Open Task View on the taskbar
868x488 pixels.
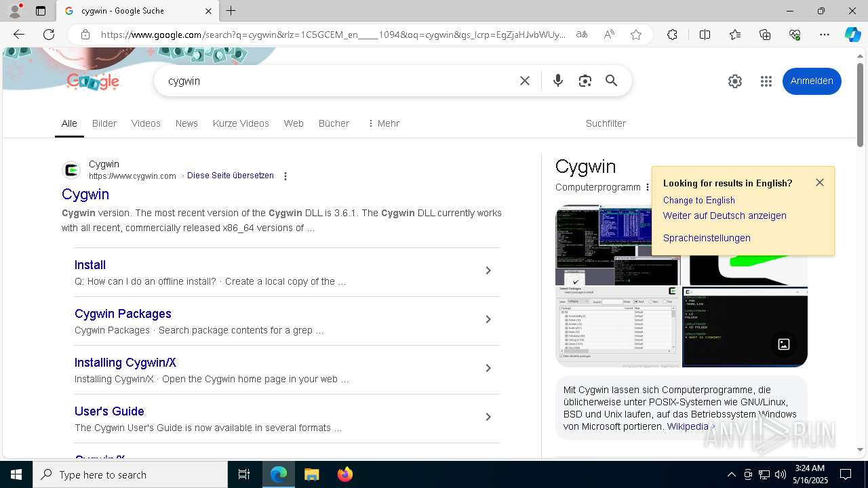244,474
